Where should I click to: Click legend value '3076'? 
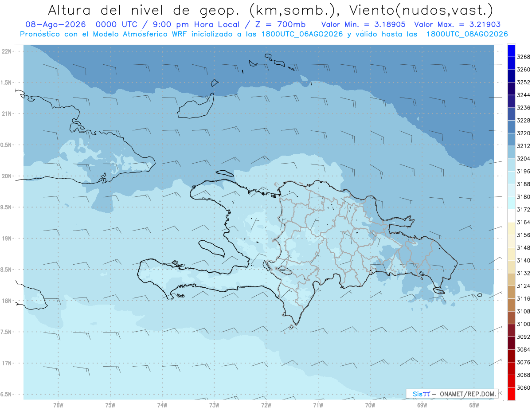[x=524, y=362]
